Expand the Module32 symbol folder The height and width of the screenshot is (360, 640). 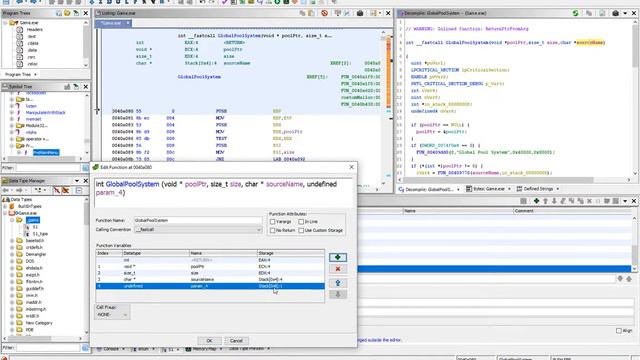[x=11, y=126]
